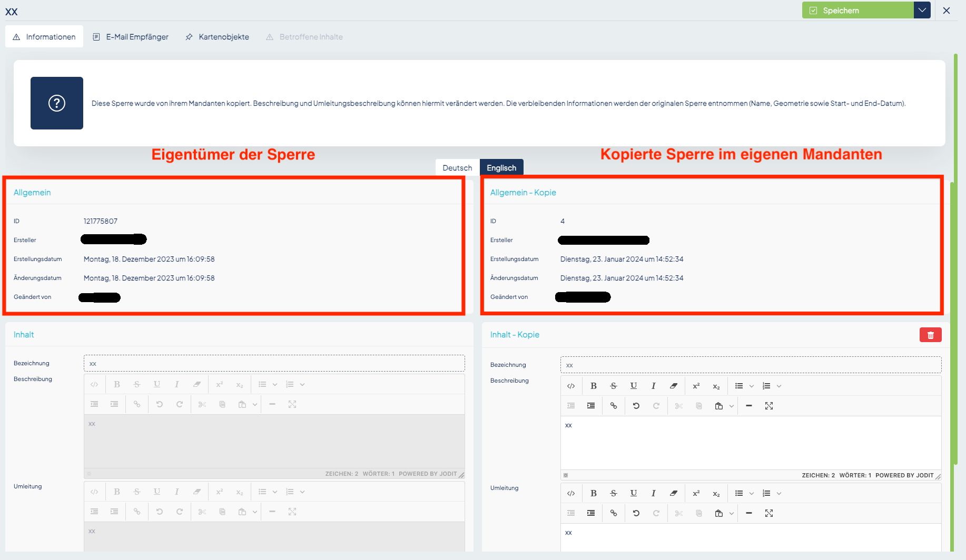Viewport: 966px width, 560px height.
Task: Delete the copy with the red trash button
Action: click(931, 335)
